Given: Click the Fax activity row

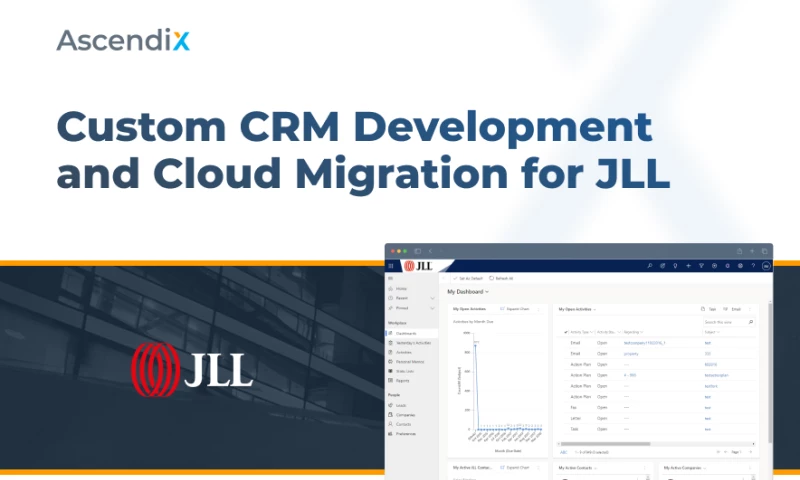Looking at the screenshot, I should coord(658,408).
